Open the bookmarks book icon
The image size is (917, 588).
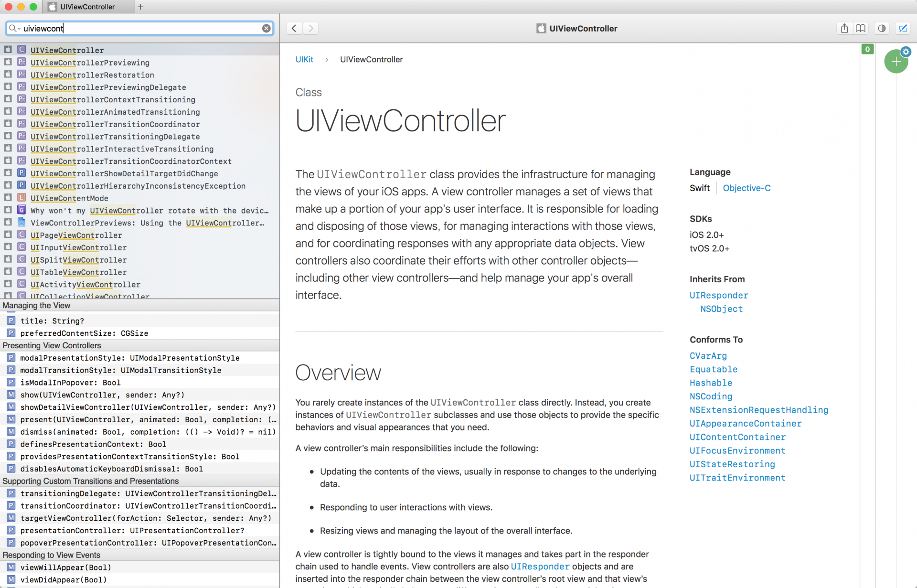(x=861, y=28)
